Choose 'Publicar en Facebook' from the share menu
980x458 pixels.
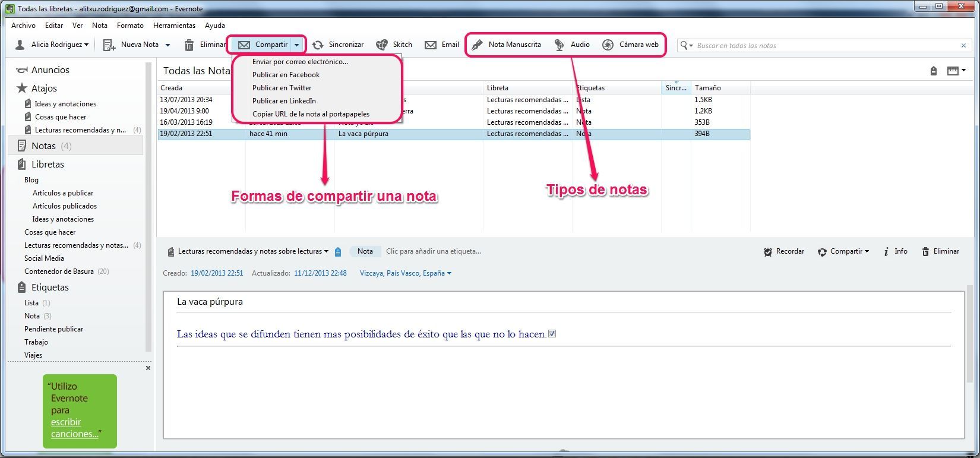coord(317,75)
